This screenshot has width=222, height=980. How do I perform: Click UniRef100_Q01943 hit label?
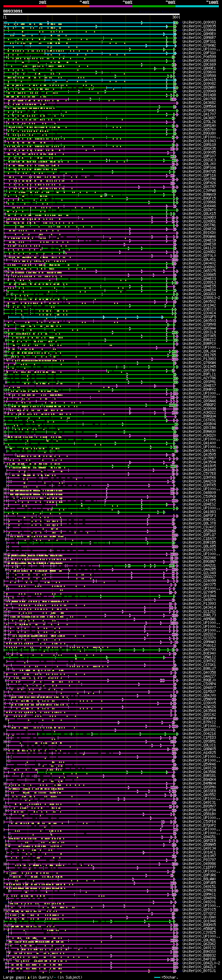coord(199,141)
